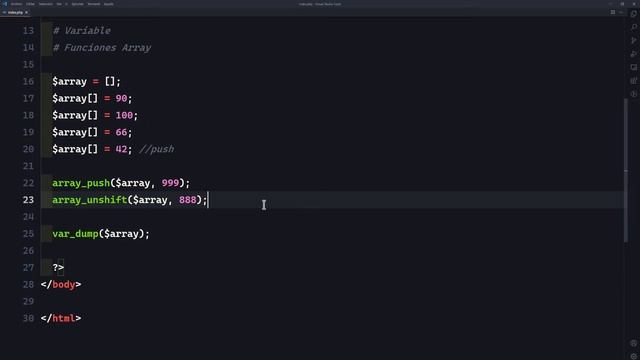Click the value 100 on line 18
Viewport: 640px width, 360px height.
tap(124, 115)
